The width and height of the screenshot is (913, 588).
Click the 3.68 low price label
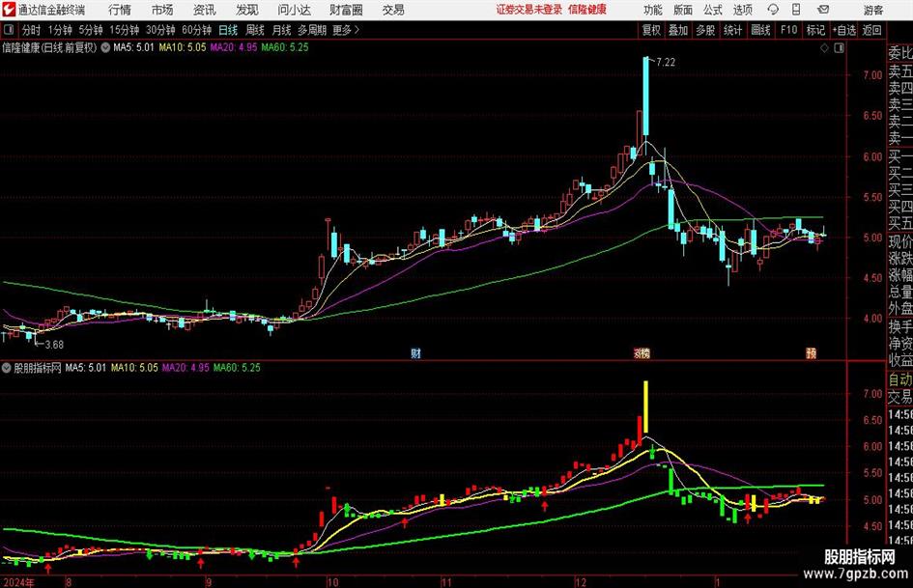pos(53,345)
